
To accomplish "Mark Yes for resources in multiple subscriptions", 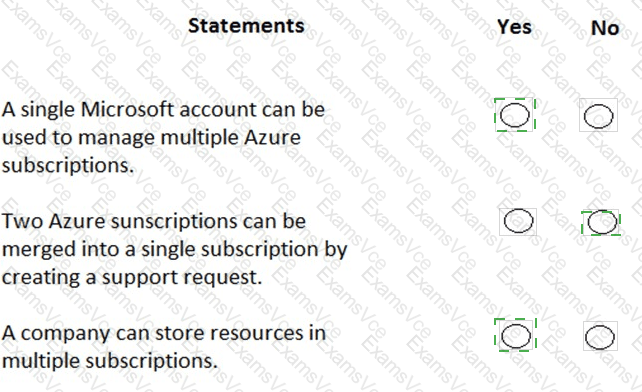I will point(515,336).
